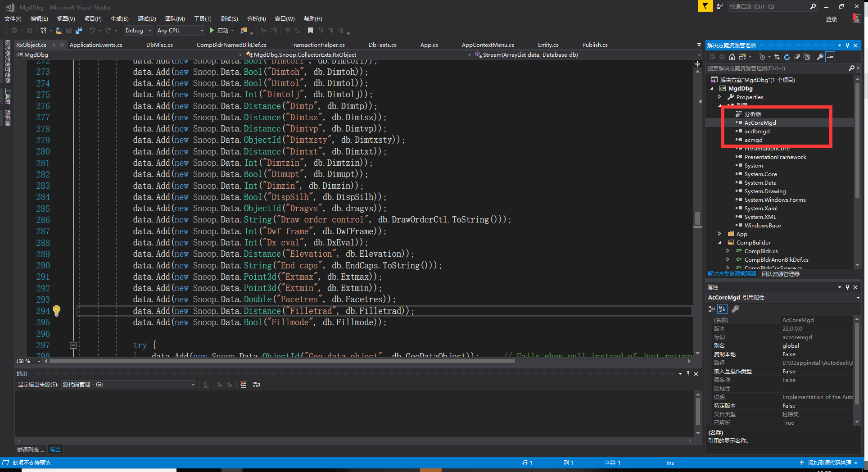The width and height of the screenshot is (868, 472).
Task: Click the editor horizontal scrollbar
Action: click(x=282, y=361)
